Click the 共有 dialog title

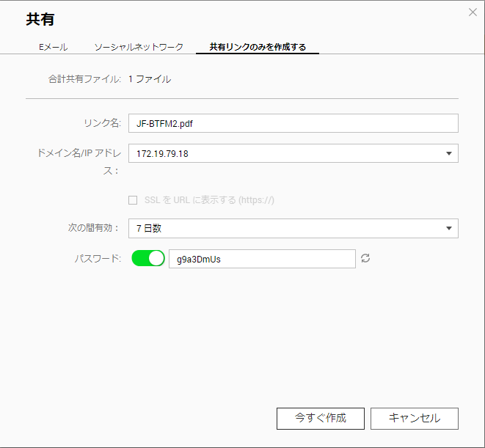40,19
